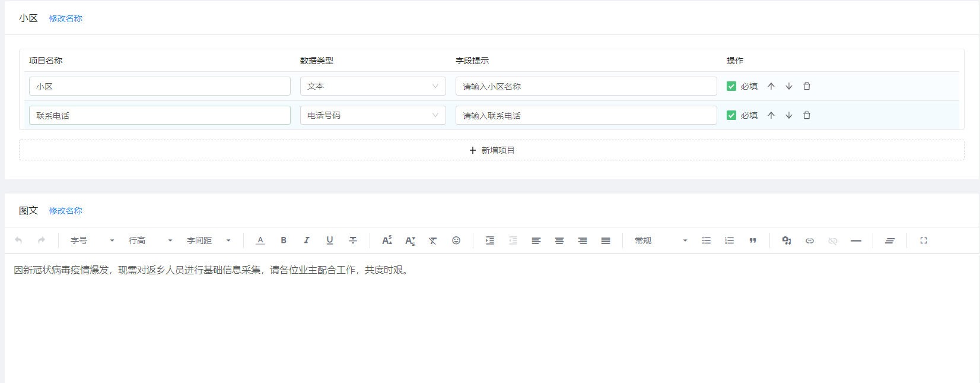Decrease paragraph indent
Screen dimensions: 980x383
[513, 240]
